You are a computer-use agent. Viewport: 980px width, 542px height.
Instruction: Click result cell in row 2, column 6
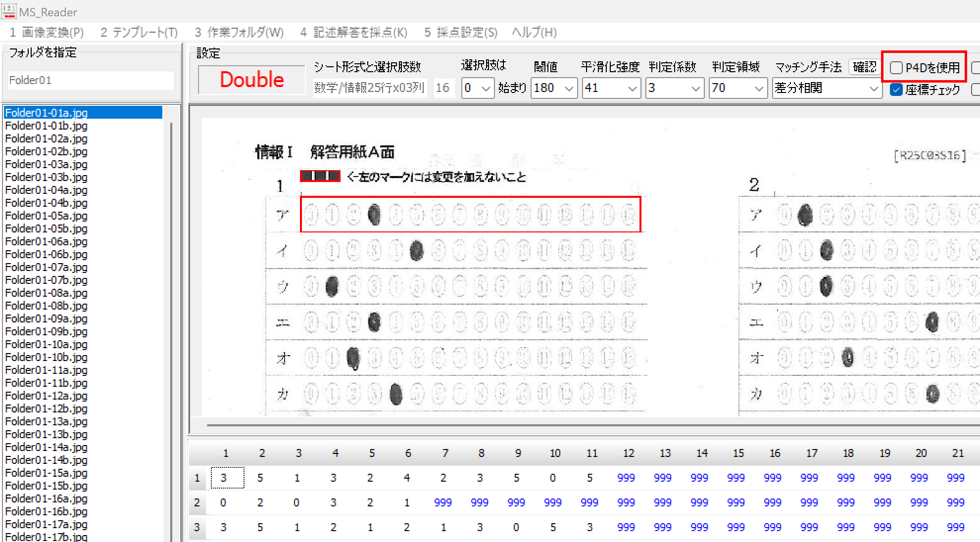406,503
